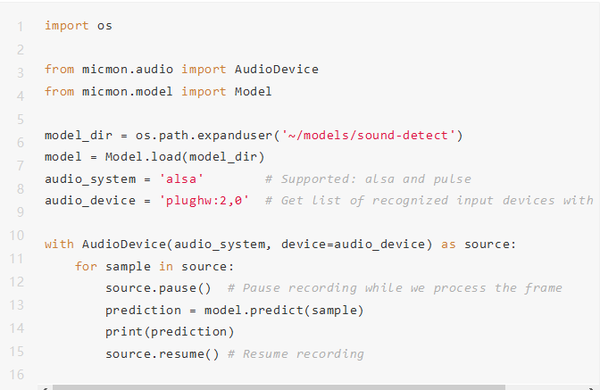
Task: Click model.predict(sample) expression
Action: 284,310
